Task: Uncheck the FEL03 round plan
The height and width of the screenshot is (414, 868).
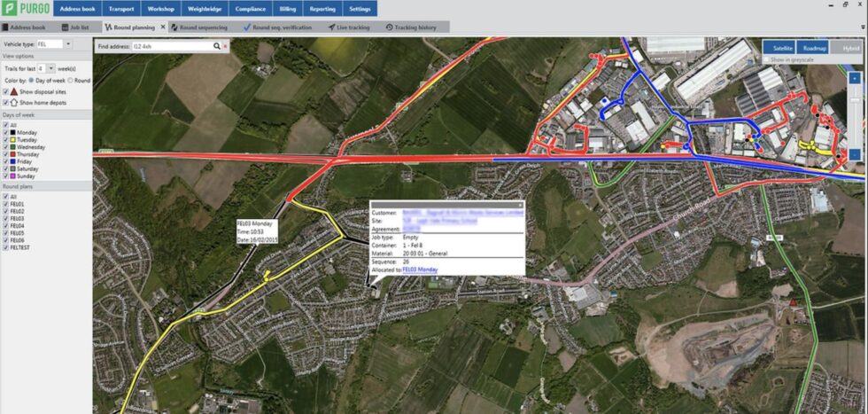Action: click(5, 218)
